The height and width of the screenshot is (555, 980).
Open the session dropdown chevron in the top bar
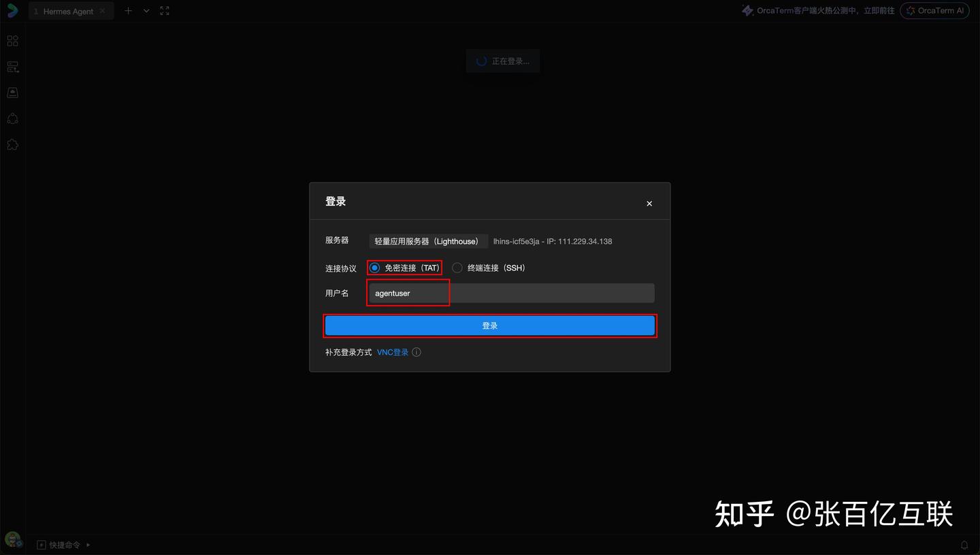[146, 10]
